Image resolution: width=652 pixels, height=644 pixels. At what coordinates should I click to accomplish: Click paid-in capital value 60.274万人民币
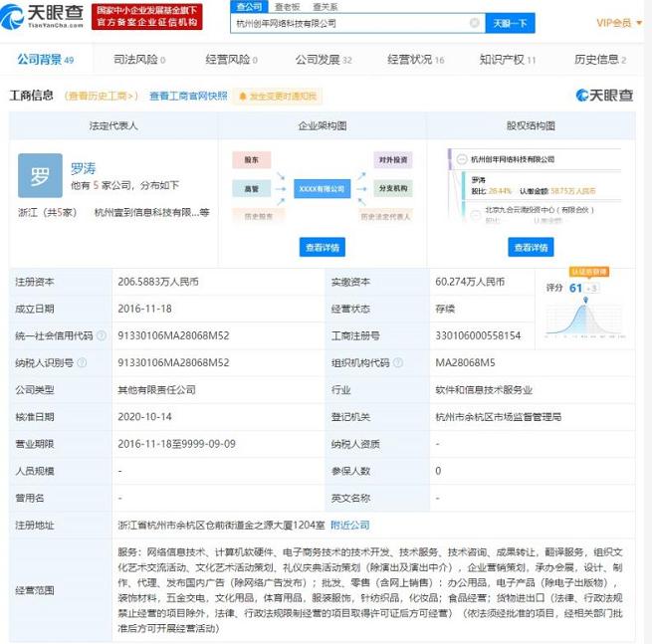(470, 282)
